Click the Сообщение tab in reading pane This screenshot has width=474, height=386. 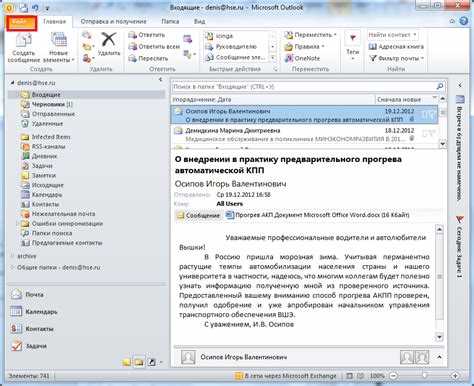tap(198, 216)
